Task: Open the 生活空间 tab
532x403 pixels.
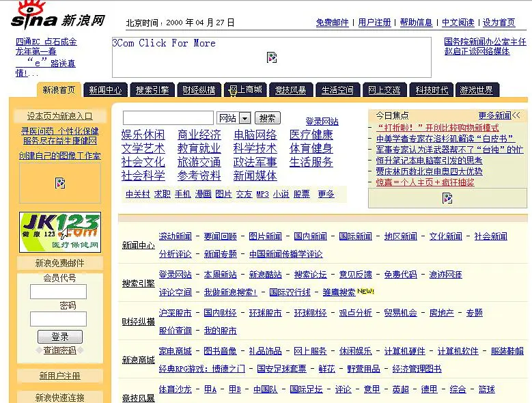Action: tap(337, 90)
